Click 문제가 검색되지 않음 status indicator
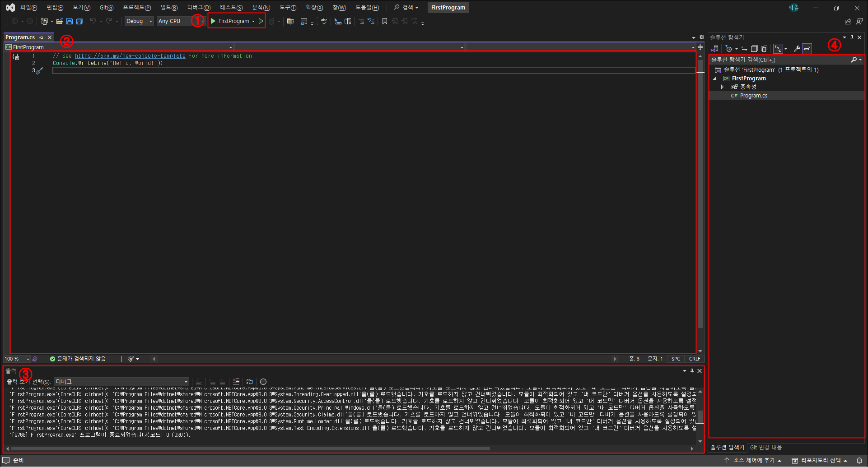Image resolution: width=868 pixels, height=467 pixels. [x=78, y=359]
